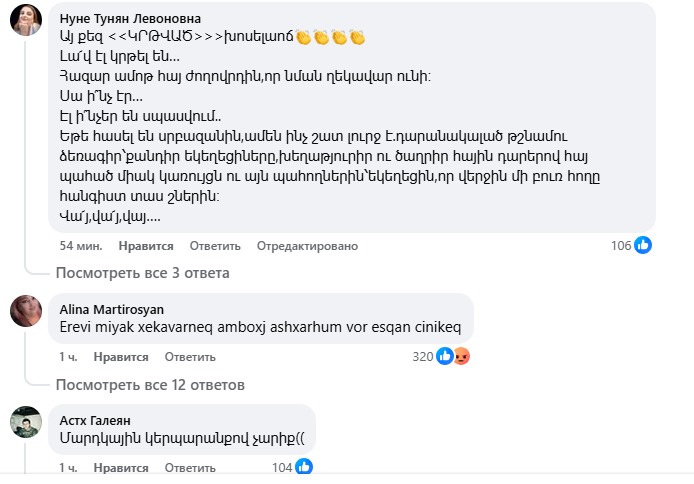Viewport: 694px width, 484px height.
Task: View edit history via Отредактировано
Action: click(x=307, y=246)
